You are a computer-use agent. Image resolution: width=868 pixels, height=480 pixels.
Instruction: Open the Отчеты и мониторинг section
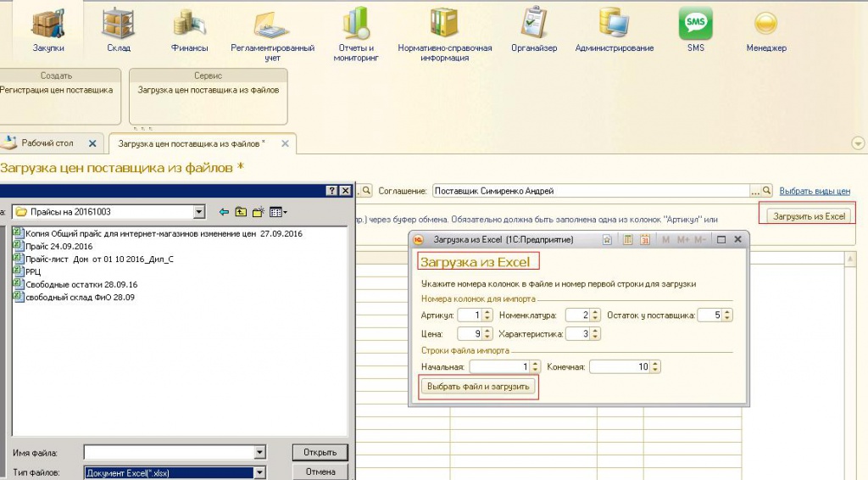(x=356, y=35)
